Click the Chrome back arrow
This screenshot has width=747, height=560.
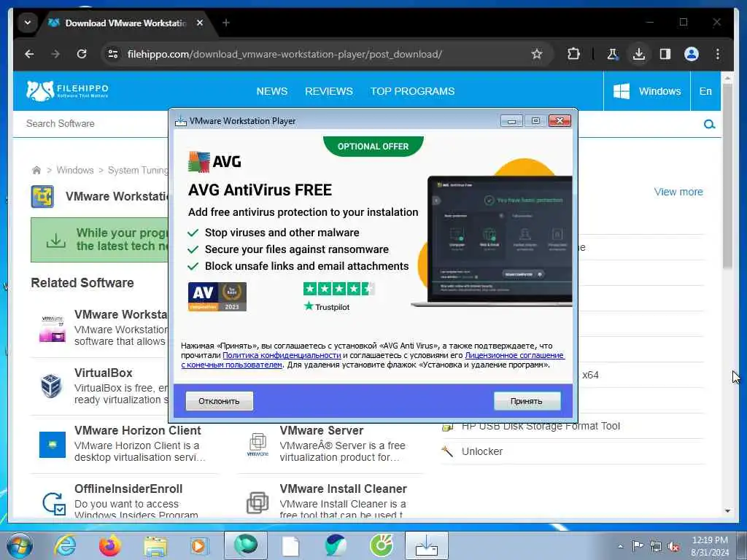pyautogui.click(x=29, y=54)
